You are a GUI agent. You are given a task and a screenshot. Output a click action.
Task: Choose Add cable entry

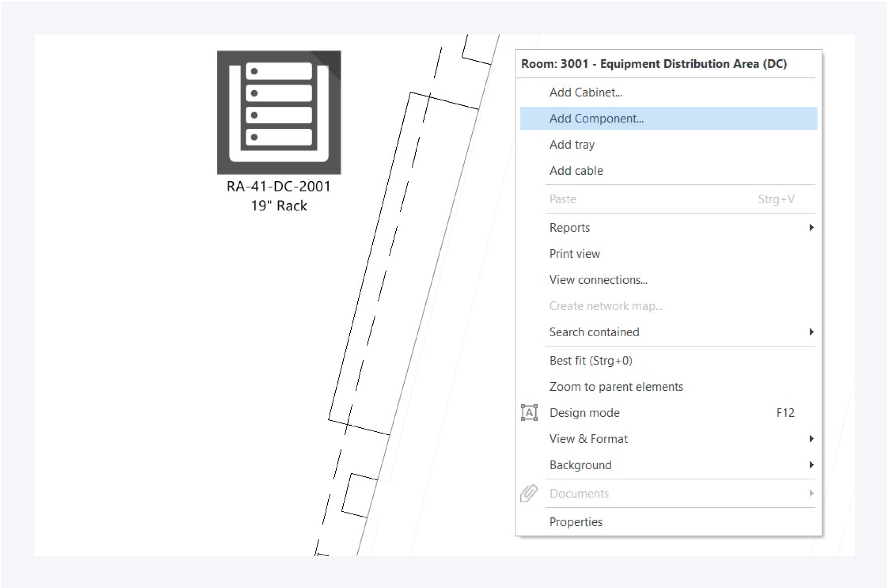(576, 171)
